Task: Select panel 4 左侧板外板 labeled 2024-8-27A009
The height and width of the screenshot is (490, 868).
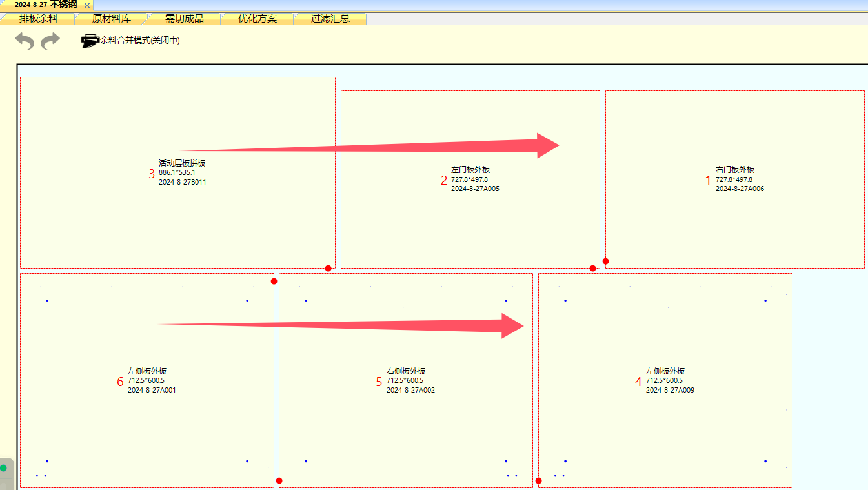Action: pyautogui.click(x=665, y=420)
